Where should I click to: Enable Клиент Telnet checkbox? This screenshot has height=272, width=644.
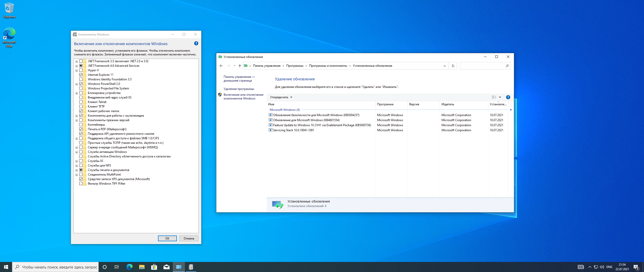81,102
